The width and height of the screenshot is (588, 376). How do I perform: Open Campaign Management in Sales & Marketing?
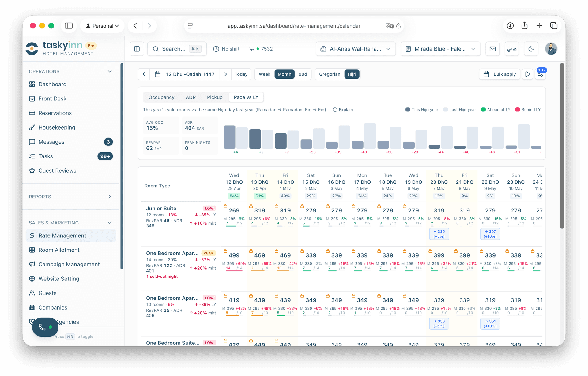click(69, 264)
